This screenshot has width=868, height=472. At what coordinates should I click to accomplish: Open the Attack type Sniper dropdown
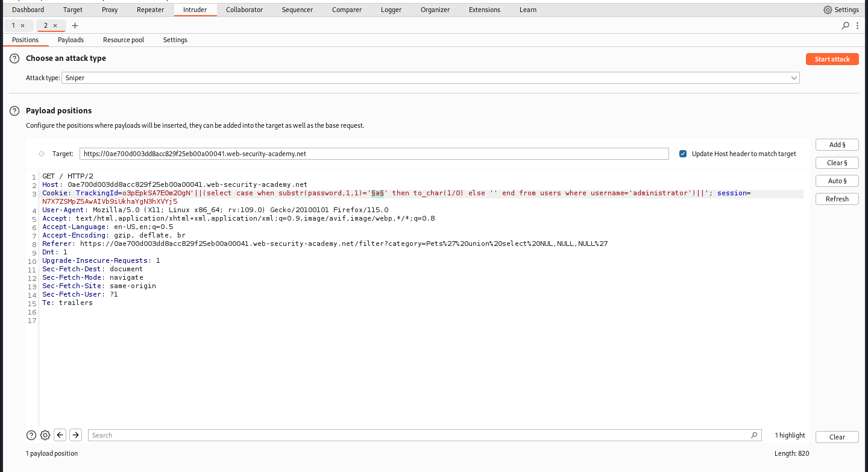(x=430, y=78)
